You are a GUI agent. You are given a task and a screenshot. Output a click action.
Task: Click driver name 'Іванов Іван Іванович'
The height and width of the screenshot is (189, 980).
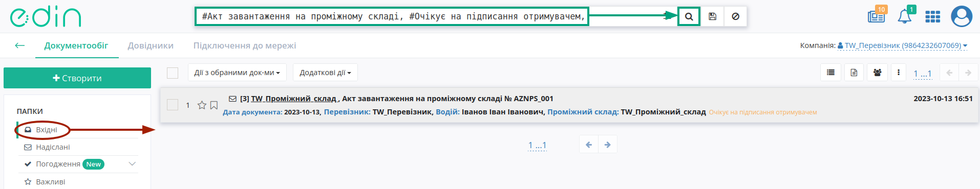pos(502,112)
